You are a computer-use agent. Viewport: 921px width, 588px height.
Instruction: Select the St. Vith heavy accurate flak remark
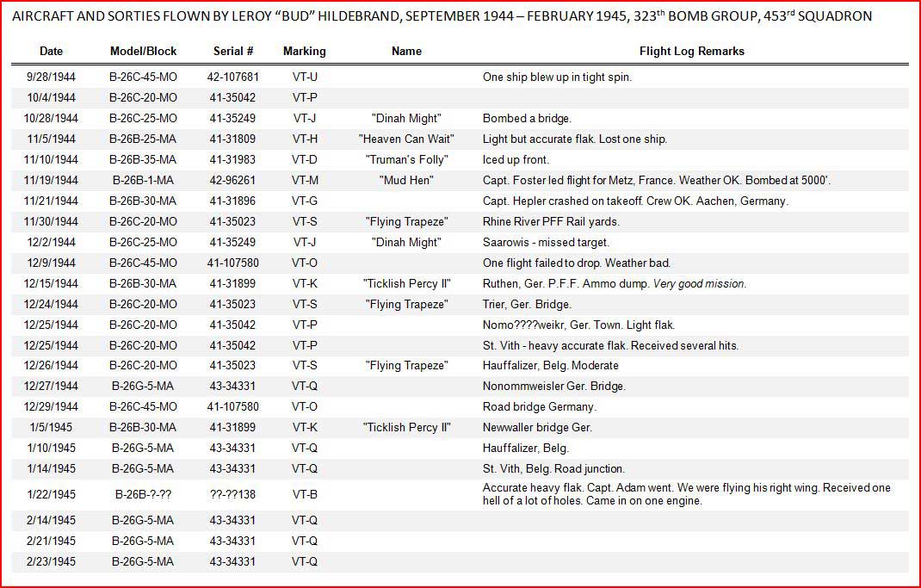[611, 345]
